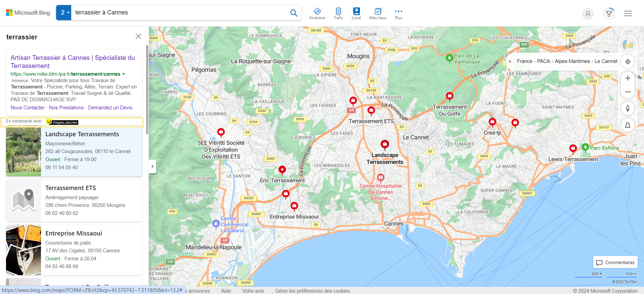The height and width of the screenshot is (294, 644).
Task: Open Mes lieux
Action: click(378, 13)
